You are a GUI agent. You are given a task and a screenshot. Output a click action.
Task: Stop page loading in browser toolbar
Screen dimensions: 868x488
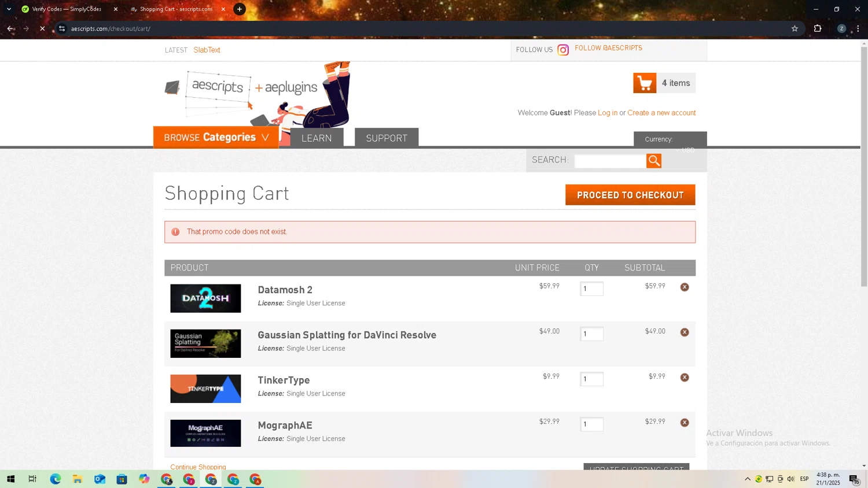pos(42,28)
